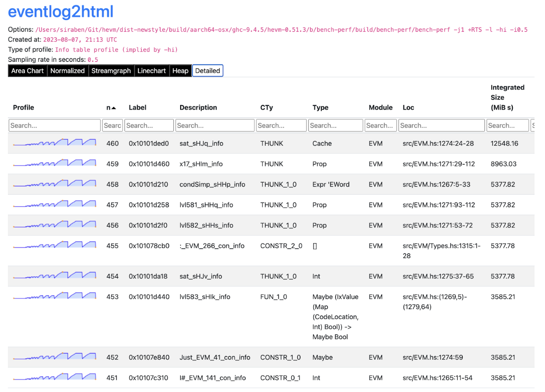Click sparkline thumbnail for sat_sHJq_info row
545x392 pixels.
pos(54,143)
